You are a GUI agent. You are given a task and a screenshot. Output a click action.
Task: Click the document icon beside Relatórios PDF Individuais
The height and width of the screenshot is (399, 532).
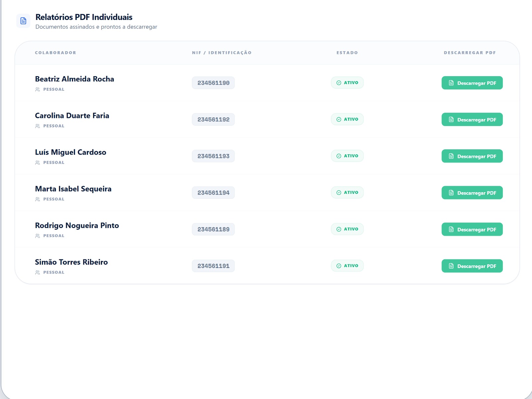click(x=23, y=21)
